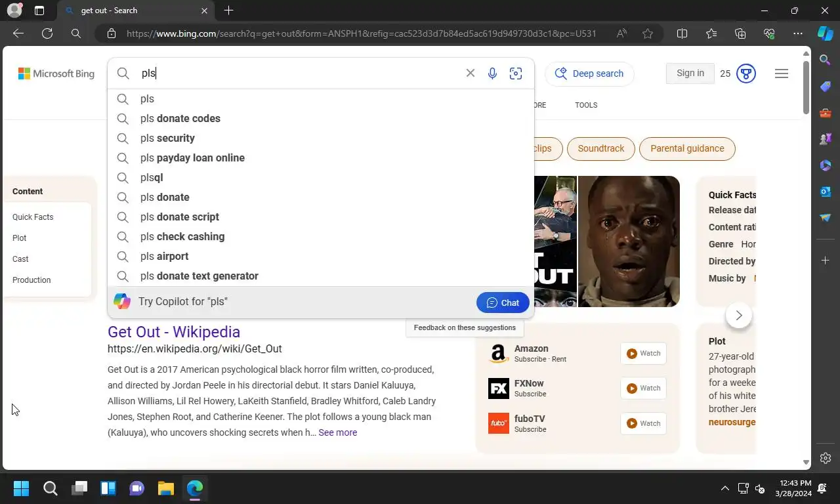Open Windows Start button
Screen dimensions: 840x504
tap(21, 488)
